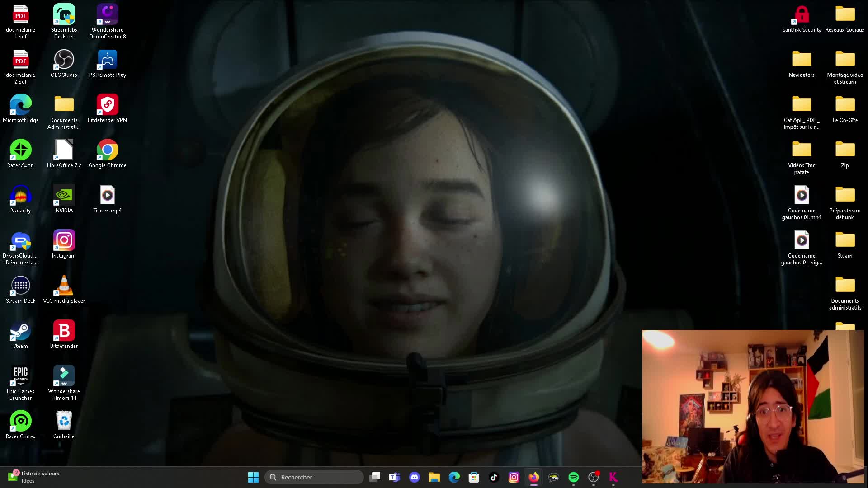Viewport: 868px width, 488px height.
Task: Launch Stream Deck
Action: pos(20,289)
